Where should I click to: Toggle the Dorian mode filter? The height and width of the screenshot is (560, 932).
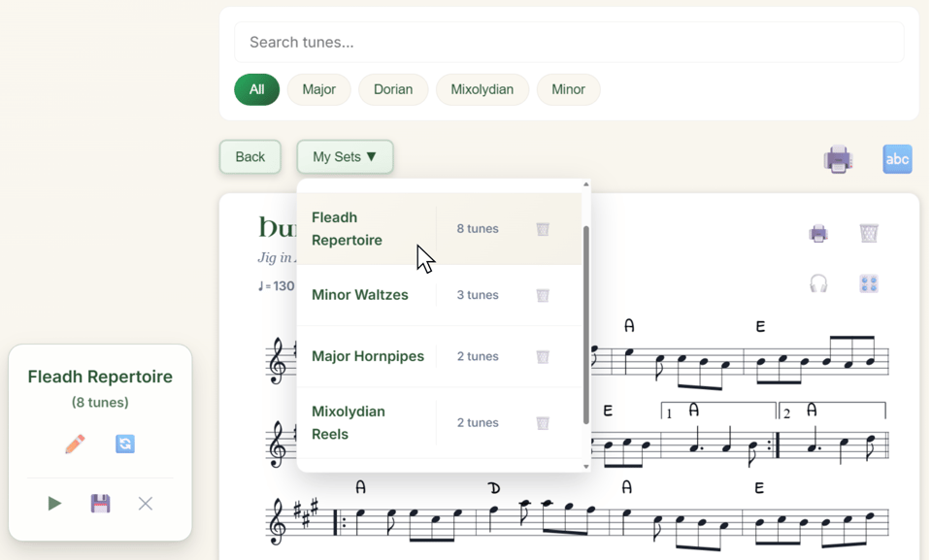[393, 89]
